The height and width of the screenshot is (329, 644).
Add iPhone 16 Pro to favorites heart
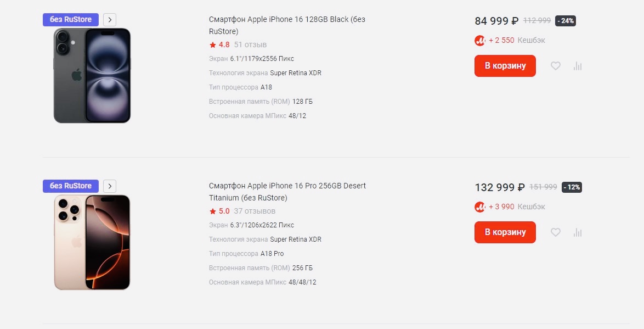click(x=556, y=232)
